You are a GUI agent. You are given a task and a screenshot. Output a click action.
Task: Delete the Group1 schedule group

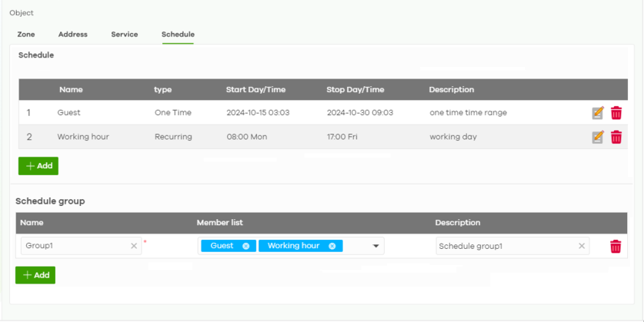point(616,247)
